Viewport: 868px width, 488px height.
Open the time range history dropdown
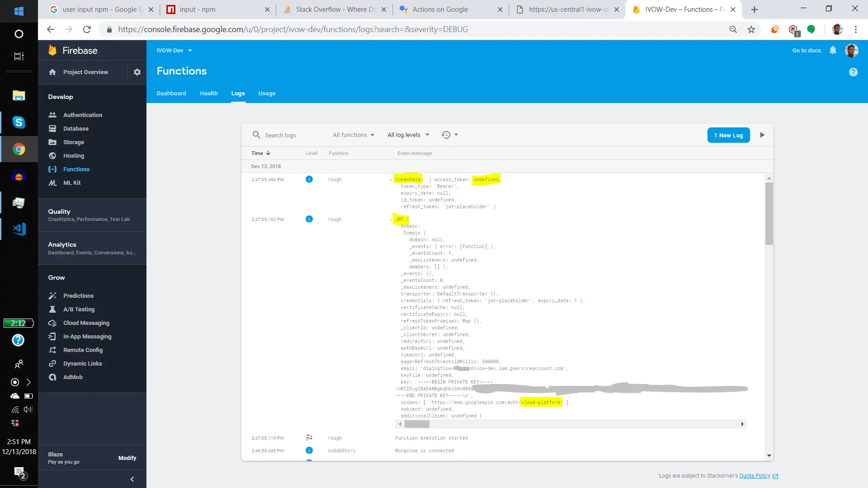point(450,135)
